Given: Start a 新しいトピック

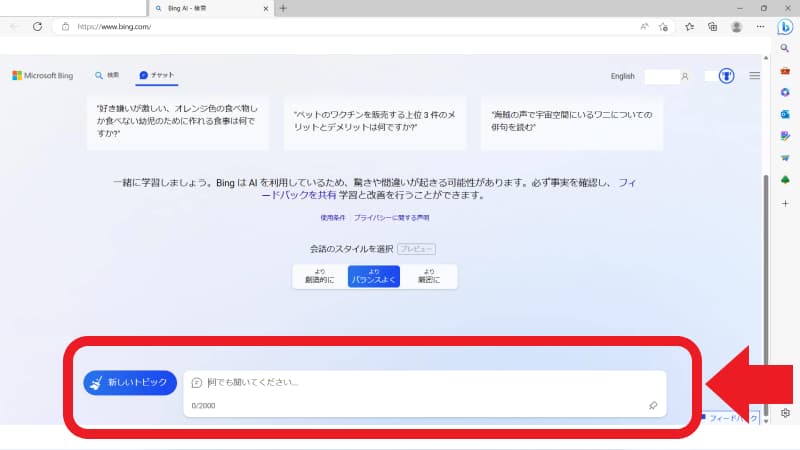Looking at the screenshot, I should [130, 383].
